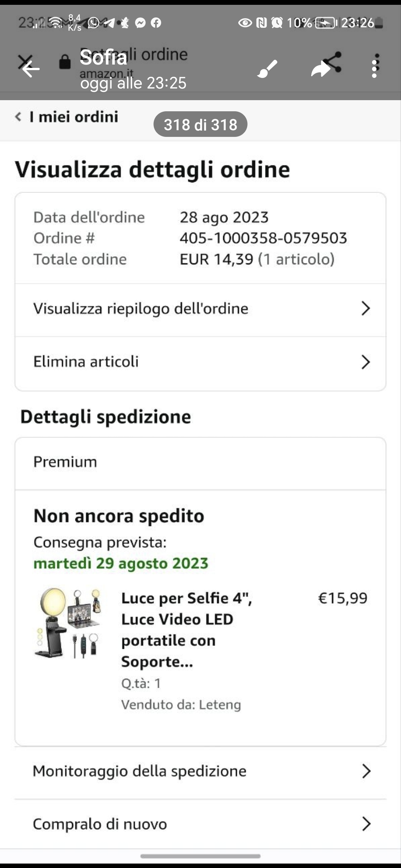
Task: Tap the 318 di 318 counter badge
Action: click(x=200, y=125)
